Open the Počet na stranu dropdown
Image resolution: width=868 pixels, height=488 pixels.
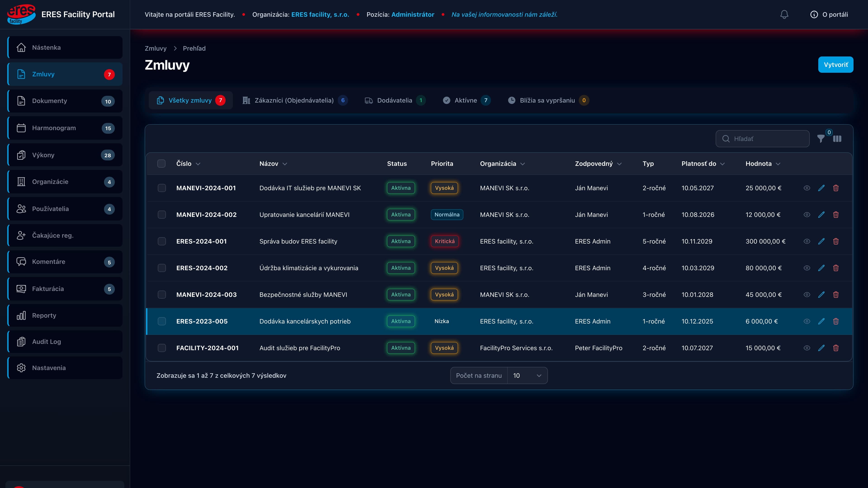527,375
